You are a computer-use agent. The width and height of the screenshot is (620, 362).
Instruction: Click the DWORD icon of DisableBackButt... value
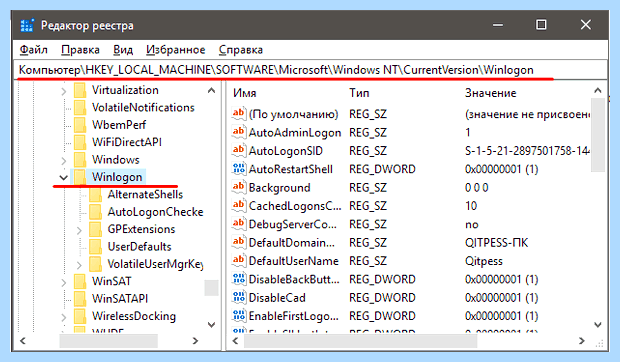pyautogui.click(x=238, y=279)
